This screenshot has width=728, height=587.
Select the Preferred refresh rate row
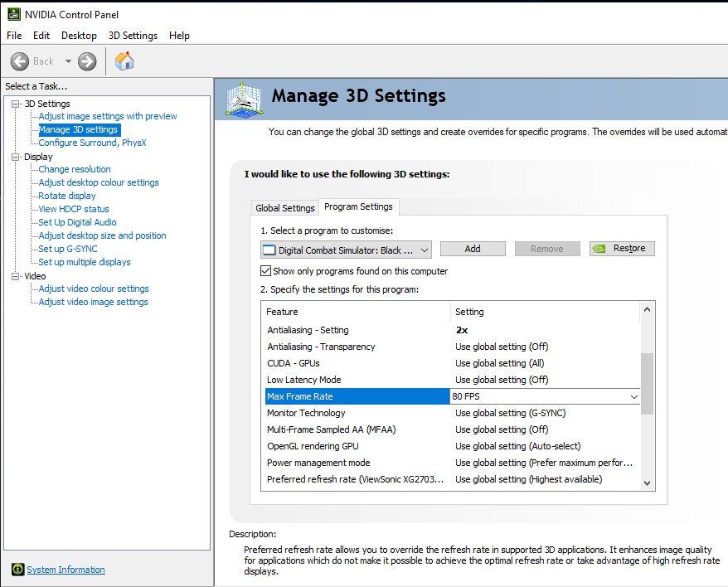click(453, 479)
